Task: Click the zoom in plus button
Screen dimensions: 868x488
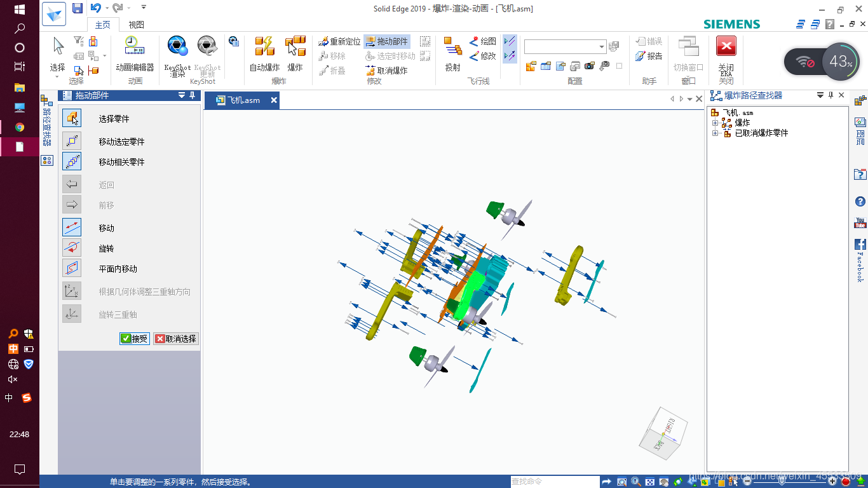Action: [832, 482]
